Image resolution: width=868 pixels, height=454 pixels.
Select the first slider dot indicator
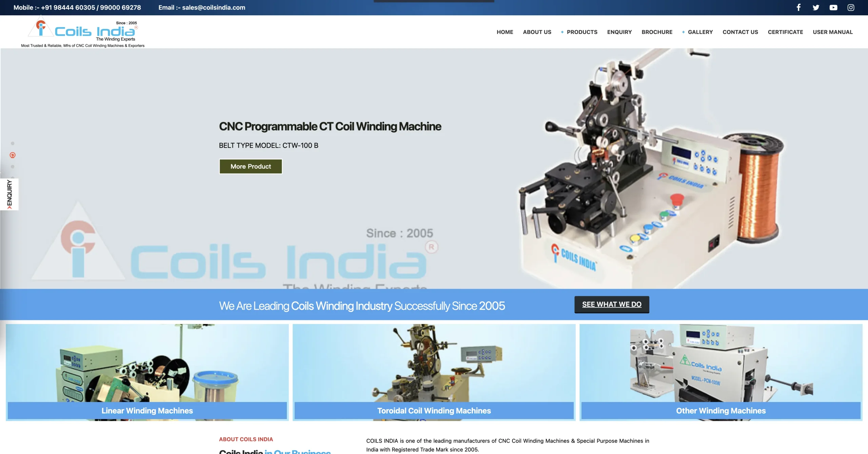click(13, 144)
